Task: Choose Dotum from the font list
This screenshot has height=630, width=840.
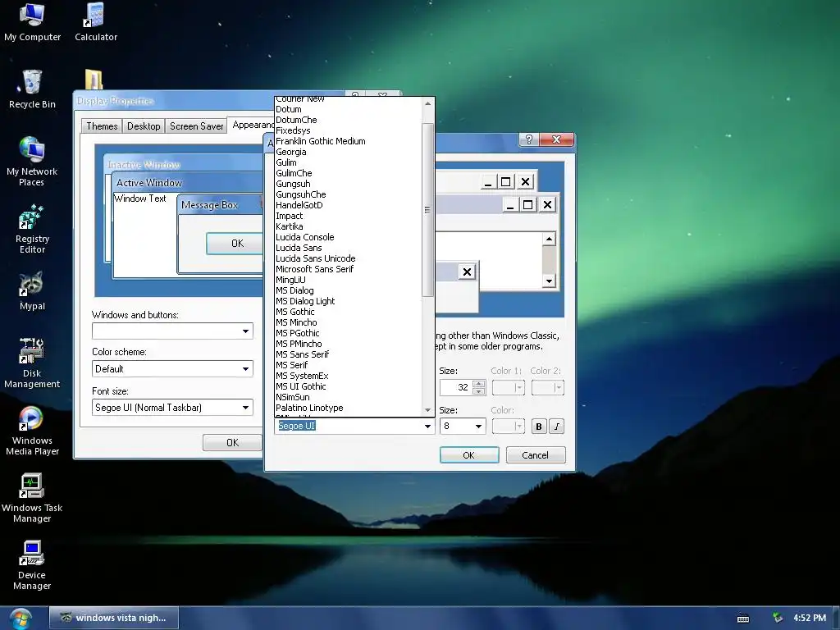Action: [348, 109]
